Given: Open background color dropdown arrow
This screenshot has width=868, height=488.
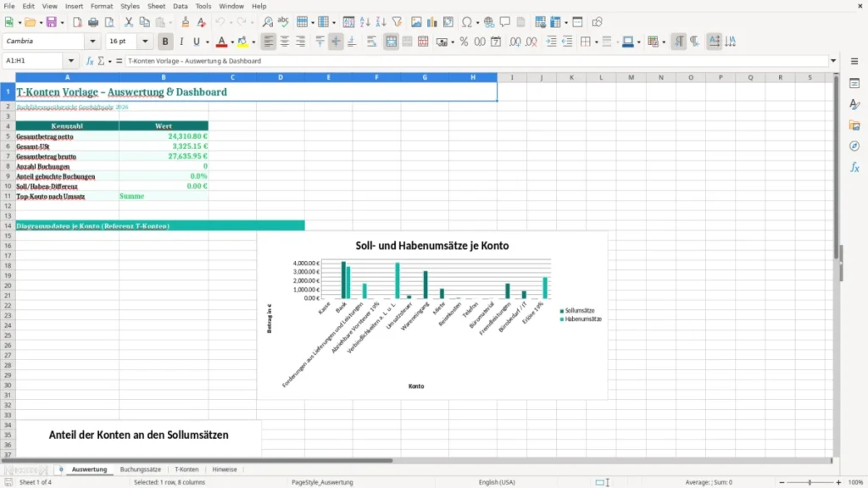Looking at the screenshot, I should (x=253, y=42).
